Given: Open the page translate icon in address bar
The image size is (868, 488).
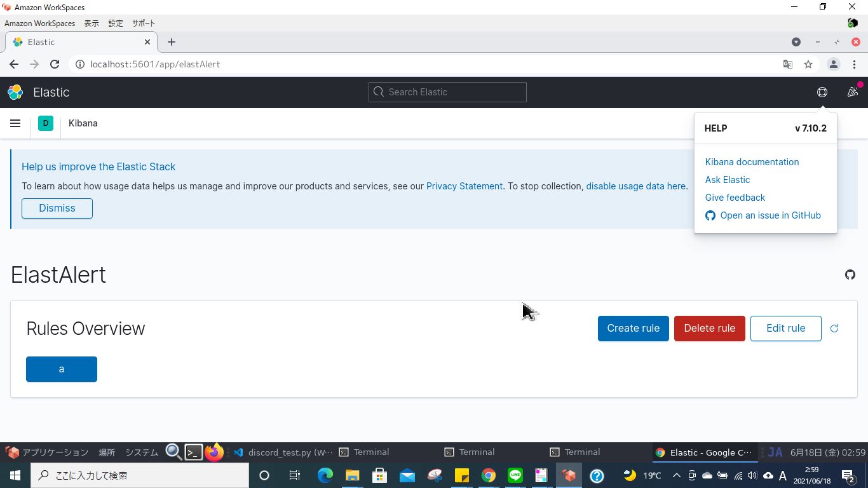Looking at the screenshot, I should tap(788, 64).
